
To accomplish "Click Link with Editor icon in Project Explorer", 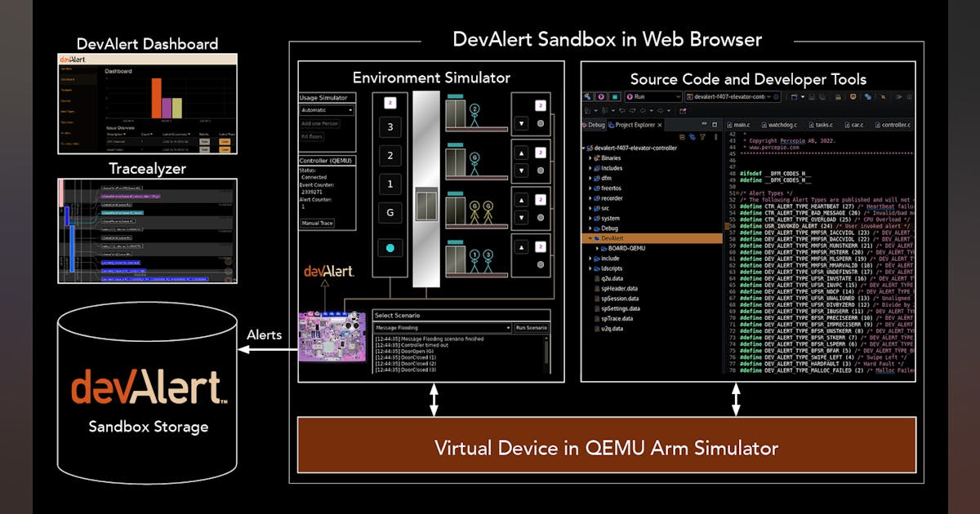I will coord(693,136).
